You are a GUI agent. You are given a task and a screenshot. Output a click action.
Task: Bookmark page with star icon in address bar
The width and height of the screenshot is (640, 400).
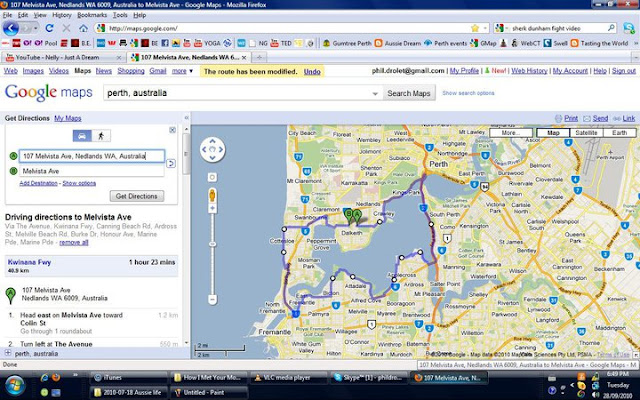(474, 28)
